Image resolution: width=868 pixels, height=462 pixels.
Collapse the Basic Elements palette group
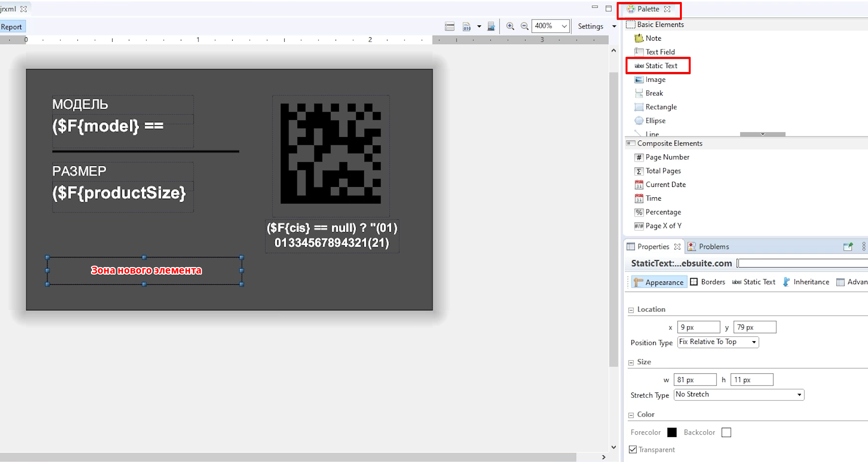655,24
